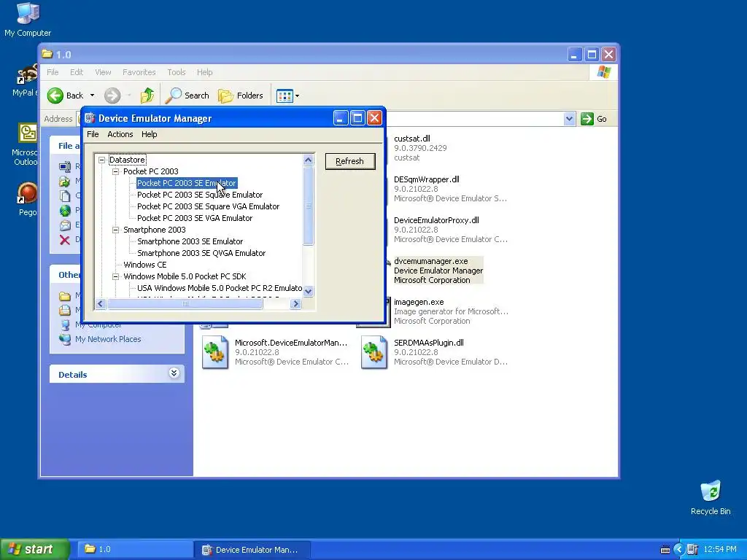Open the Favorites menu in Explorer
747x560 pixels.
pyautogui.click(x=139, y=72)
